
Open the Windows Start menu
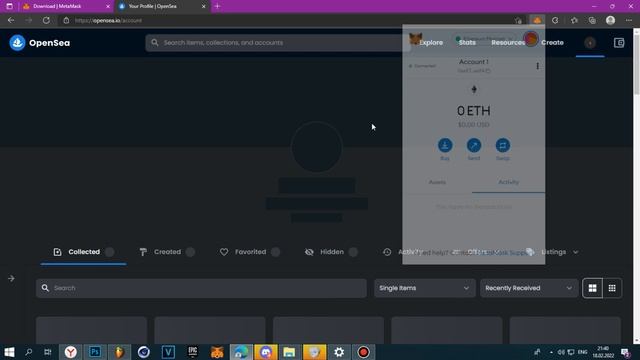pos(9,352)
